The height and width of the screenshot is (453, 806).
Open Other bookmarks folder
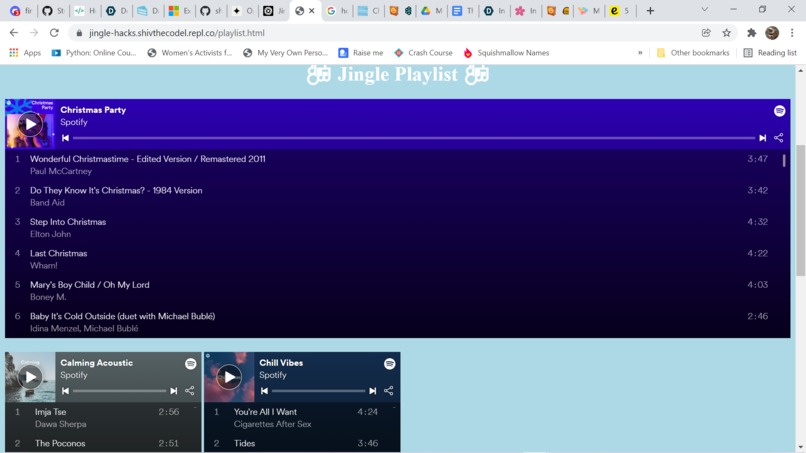point(693,53)
